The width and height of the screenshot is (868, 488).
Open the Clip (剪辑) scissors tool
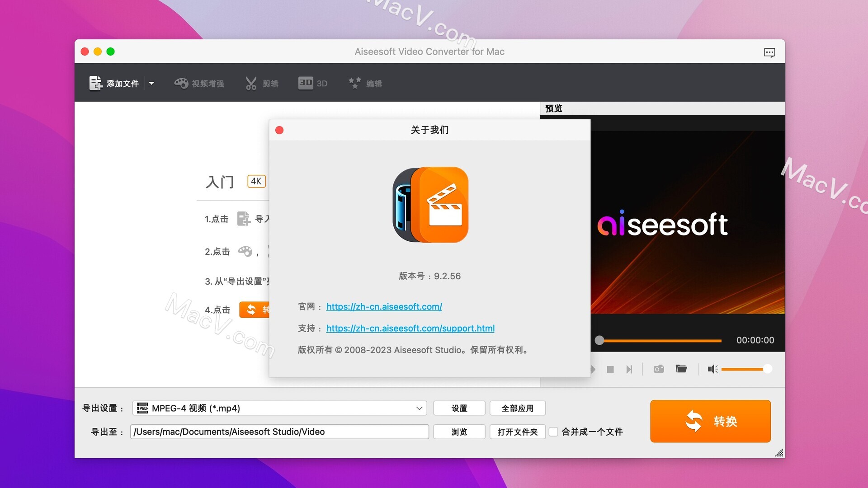(262, 83)
